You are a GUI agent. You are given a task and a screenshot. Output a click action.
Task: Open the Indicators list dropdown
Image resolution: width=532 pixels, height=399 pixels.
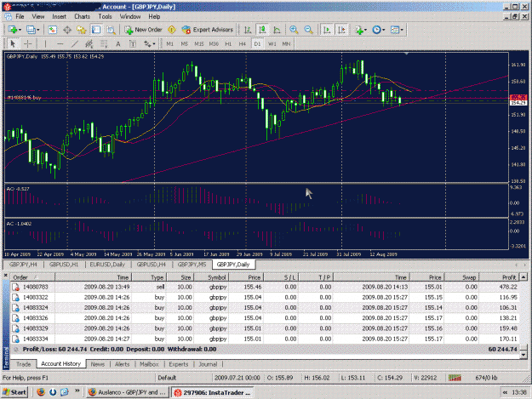coord(361,30)
